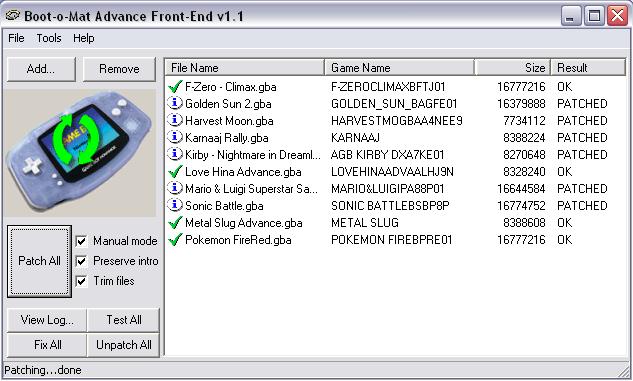
Task: Sort by the Size column header
Action: [x=513, y=67]
